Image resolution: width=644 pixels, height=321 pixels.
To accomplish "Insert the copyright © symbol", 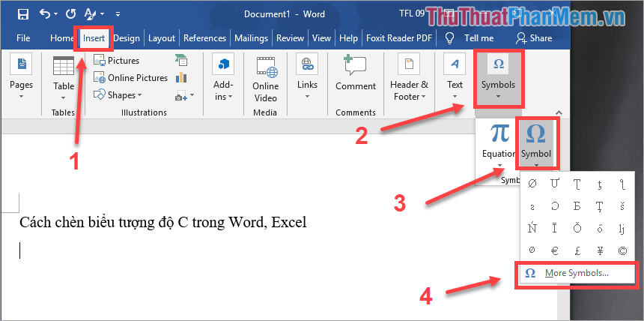I will coord(622,251).
